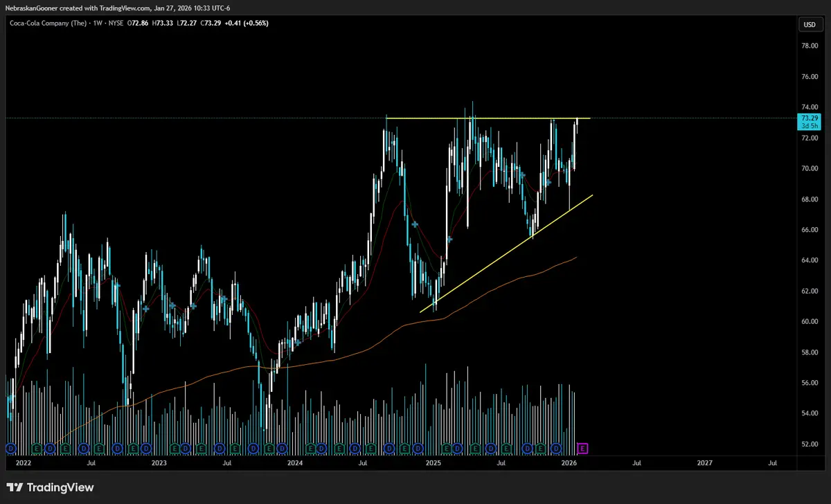Click the 78.00 price axis label

[x=810, y=46]
